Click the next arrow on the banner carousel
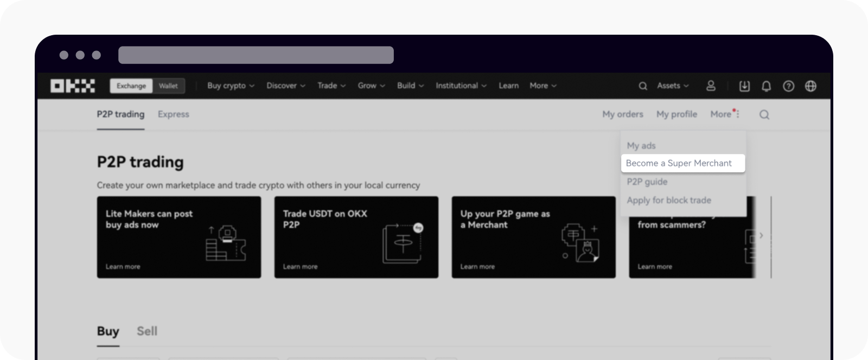The image size is (868, 360). pos(761,235)
